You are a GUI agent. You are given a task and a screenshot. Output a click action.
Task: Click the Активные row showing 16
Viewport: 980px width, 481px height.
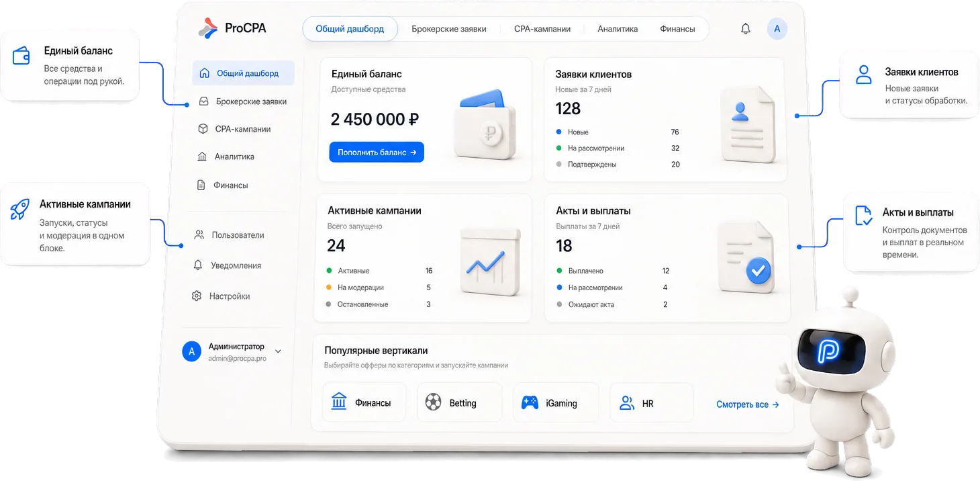379,271
